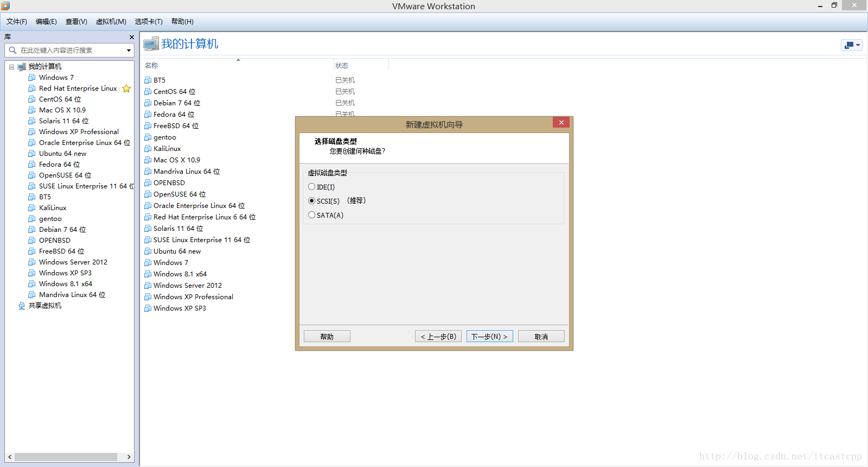Screen dimensions: 868x467
Task: Click the 下一步(N) next button
Action: (x=489, y=336)
